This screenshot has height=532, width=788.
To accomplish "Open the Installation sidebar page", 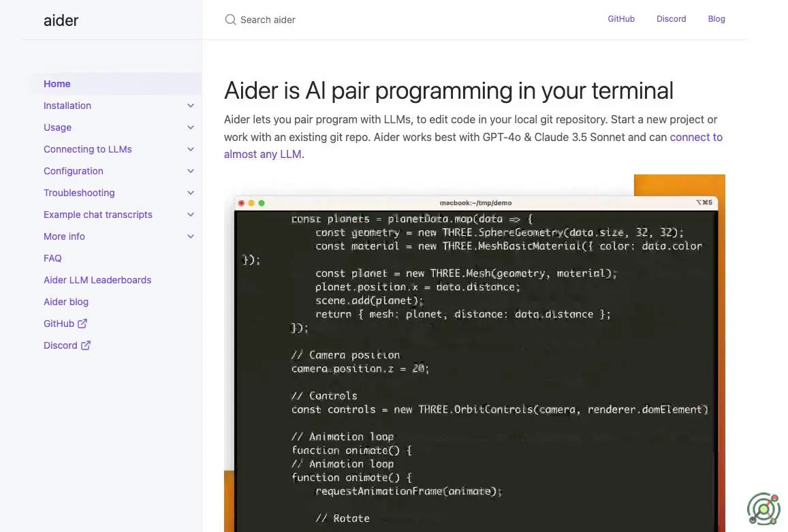I will coord(67,106).
